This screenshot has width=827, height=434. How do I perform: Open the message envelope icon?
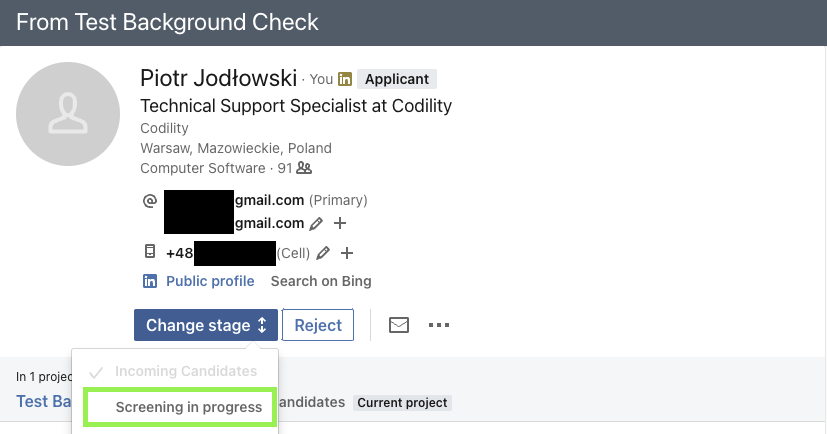click(x=399, y=325)
